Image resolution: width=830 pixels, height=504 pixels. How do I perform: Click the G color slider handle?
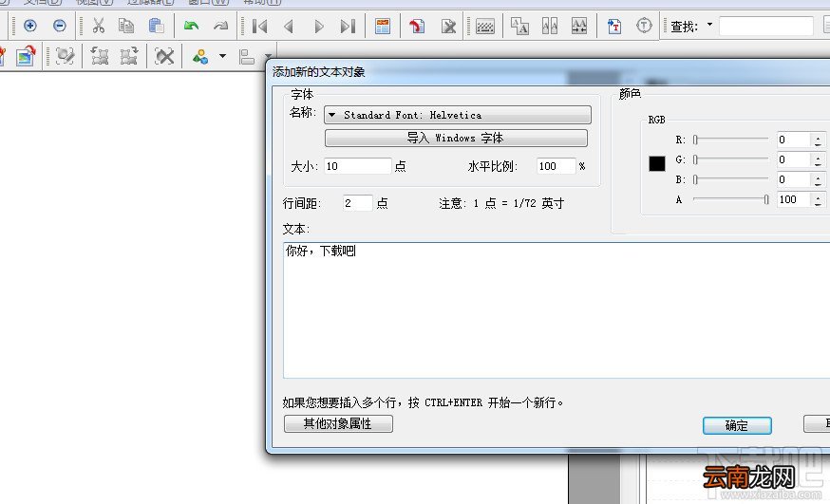point(695,159)
